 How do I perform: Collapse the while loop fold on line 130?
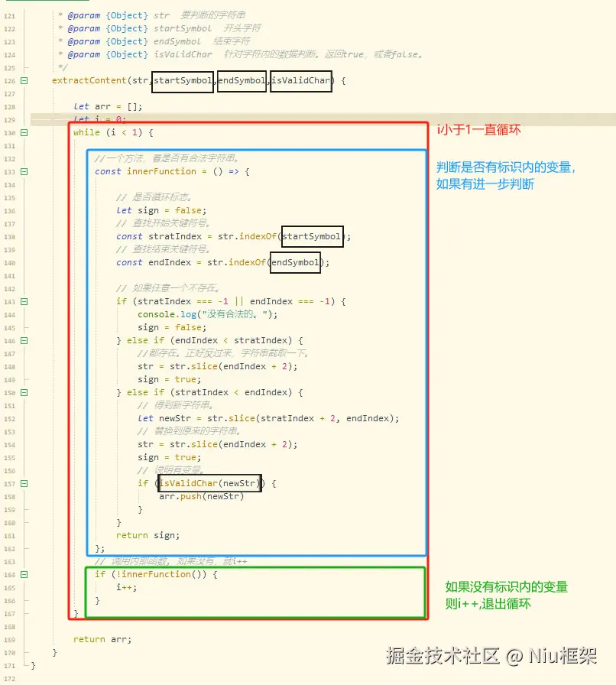25,133
